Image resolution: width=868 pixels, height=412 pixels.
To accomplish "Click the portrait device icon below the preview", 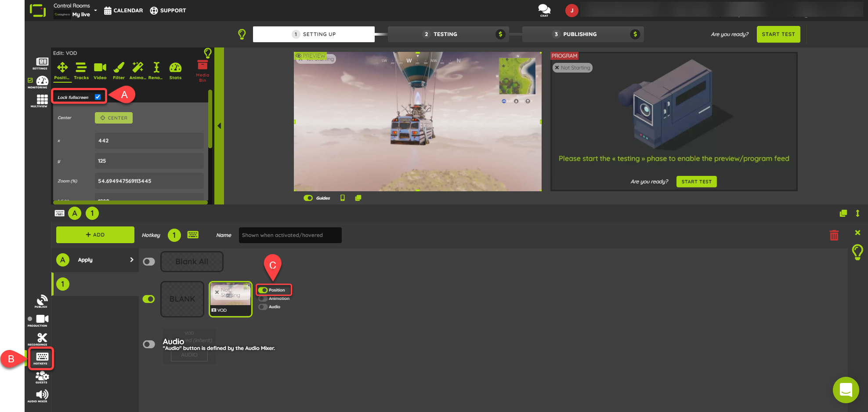I will [343, 198].
